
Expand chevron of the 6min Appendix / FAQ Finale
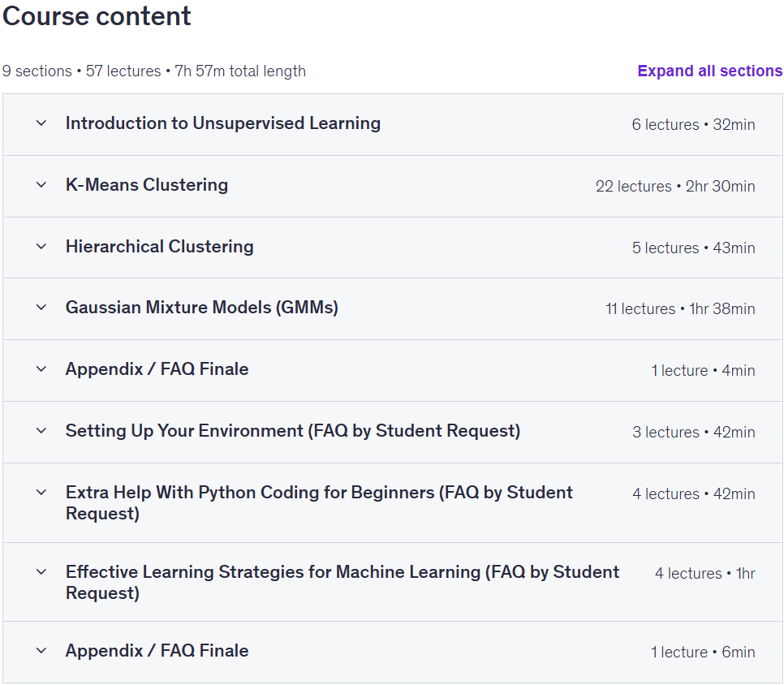41,651
